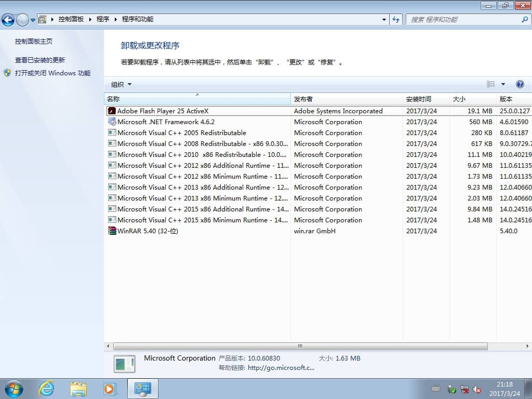Click the network tray icon

tap(464, 390)
